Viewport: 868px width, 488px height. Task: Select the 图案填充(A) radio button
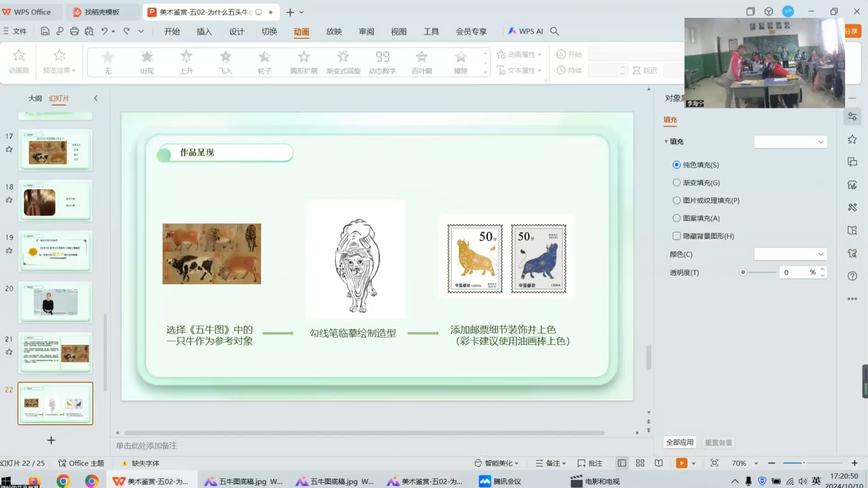[676, 218]
